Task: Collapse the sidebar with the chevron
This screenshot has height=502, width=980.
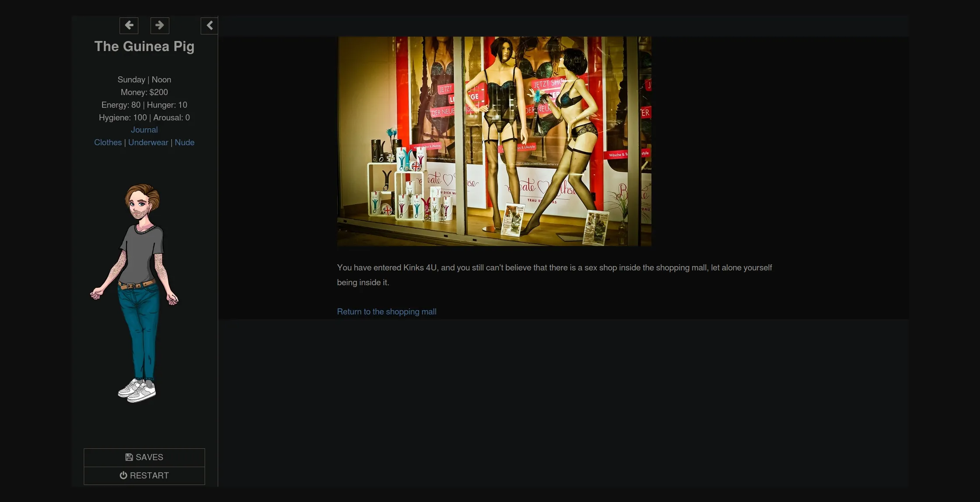Action: [209, 25]
